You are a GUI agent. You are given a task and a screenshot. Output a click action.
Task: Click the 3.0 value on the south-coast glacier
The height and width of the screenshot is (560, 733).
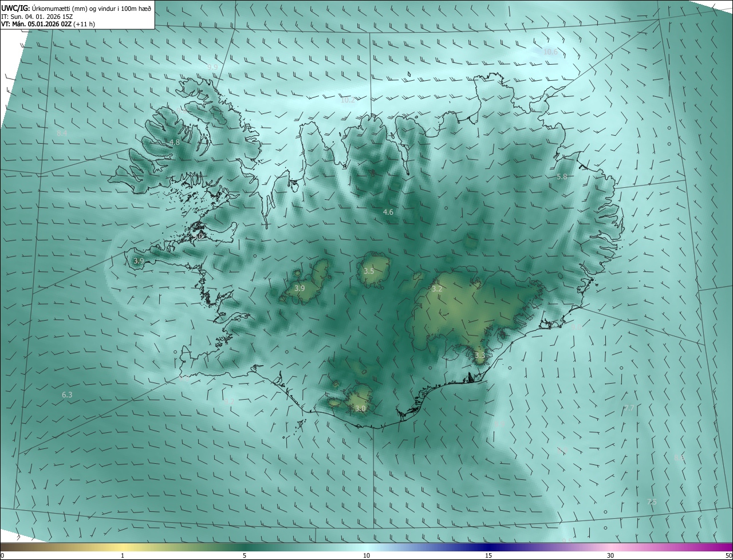[x=360, y=408]
